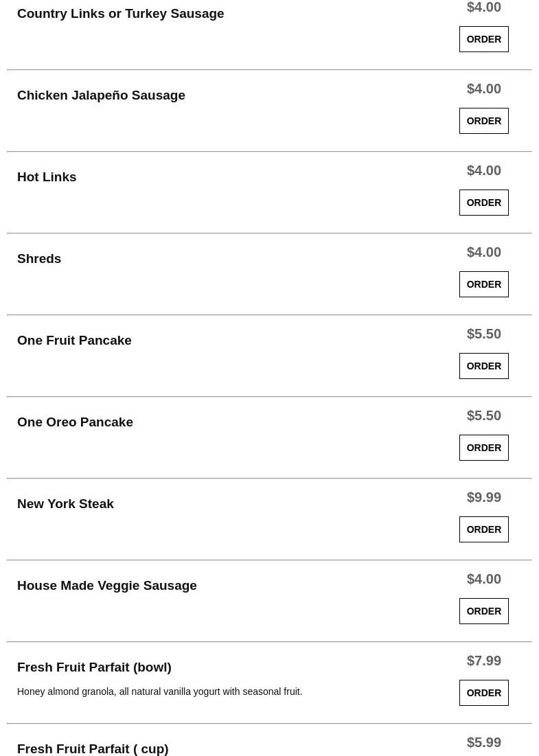This screenshot has width=539, height=756.
Task: Select the One Fruit Pancake title
Action: (x=74, y=341)
